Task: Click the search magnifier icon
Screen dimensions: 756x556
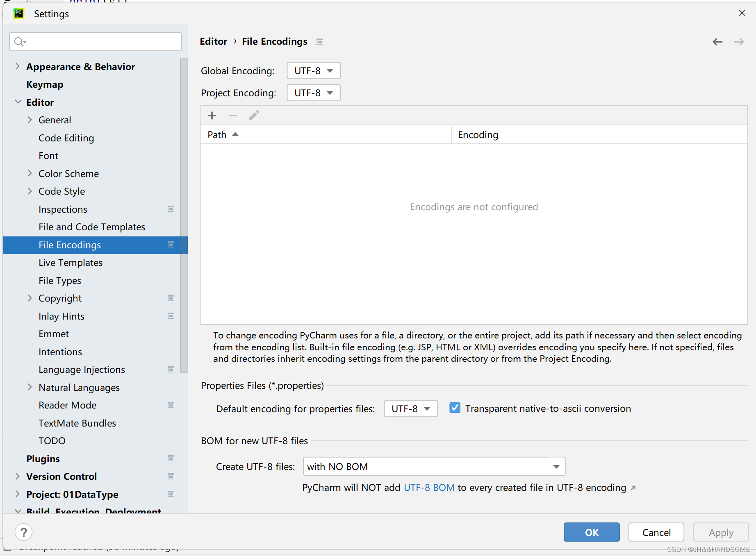Action: [x=20, y=42]
